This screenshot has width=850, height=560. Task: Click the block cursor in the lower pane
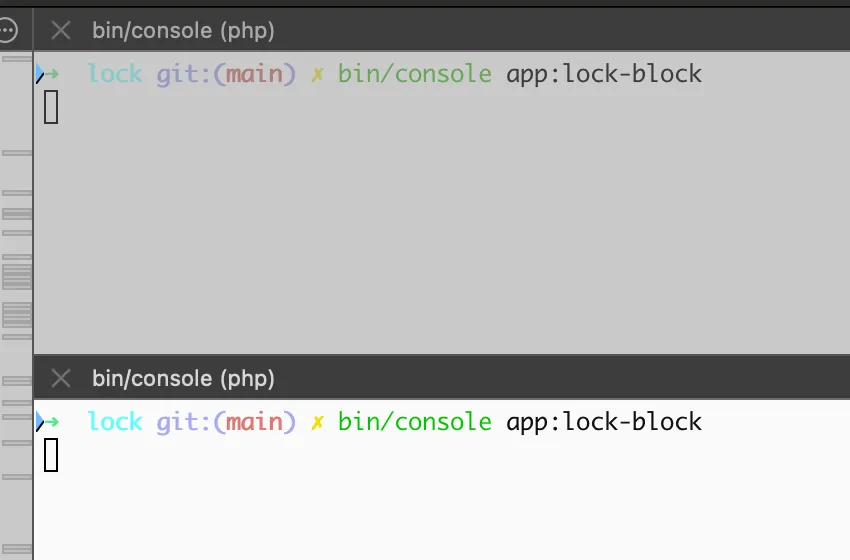pyautogui.click(x=51, y=455)
